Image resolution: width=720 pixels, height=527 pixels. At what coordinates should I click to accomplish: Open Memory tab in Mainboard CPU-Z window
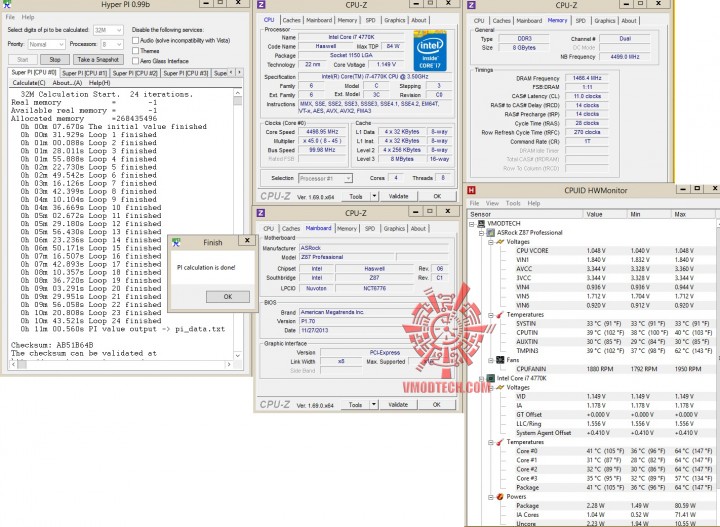[347, 229]
